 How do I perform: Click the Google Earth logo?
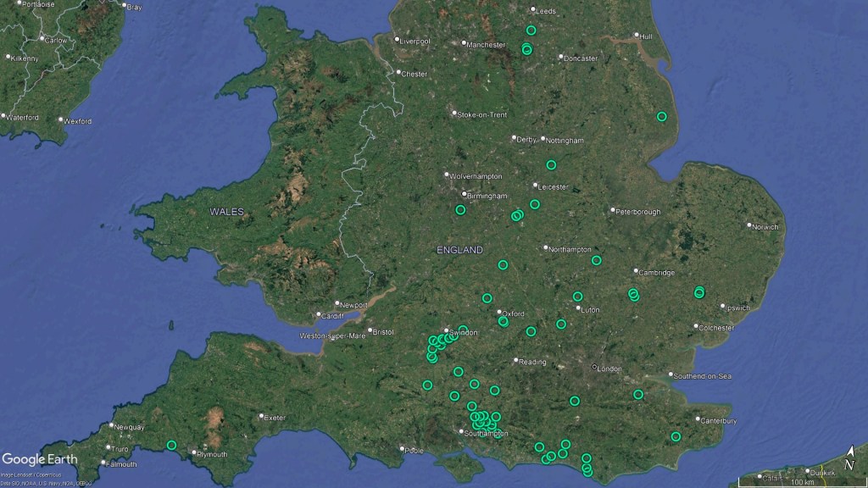point(40,459)
